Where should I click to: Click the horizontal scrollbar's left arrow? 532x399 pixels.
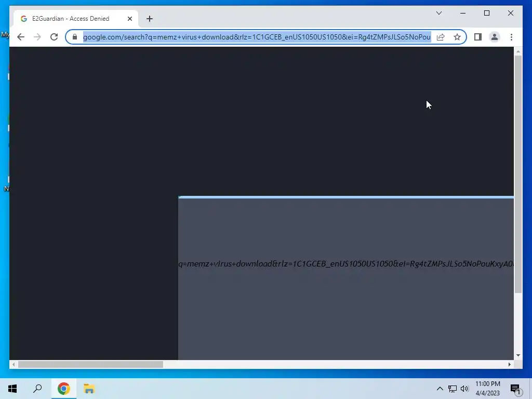point(13,364)
